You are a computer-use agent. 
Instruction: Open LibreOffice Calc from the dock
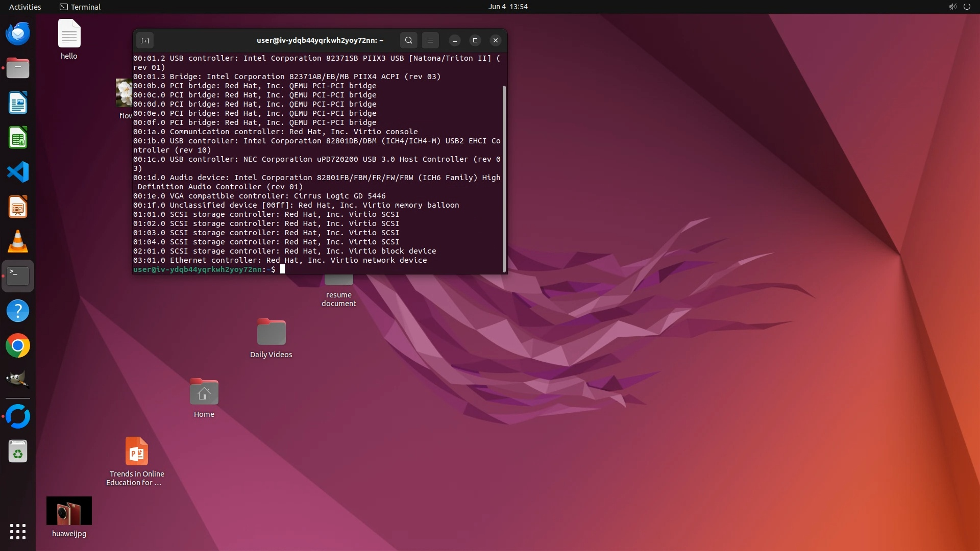pos(18,138)
